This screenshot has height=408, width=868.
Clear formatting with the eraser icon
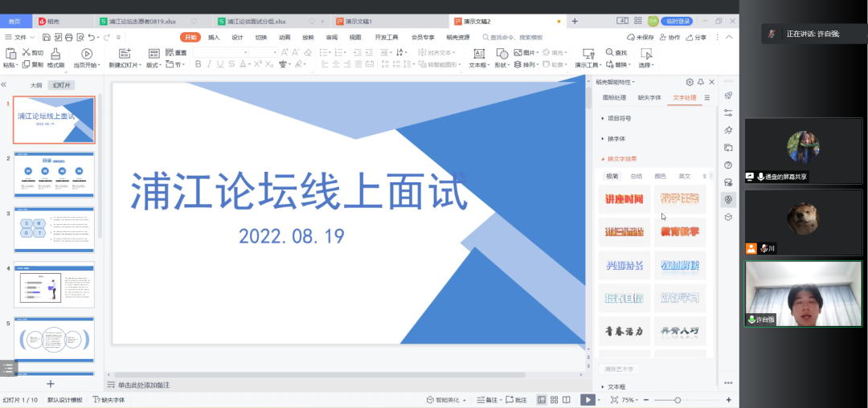click(309, 52)
